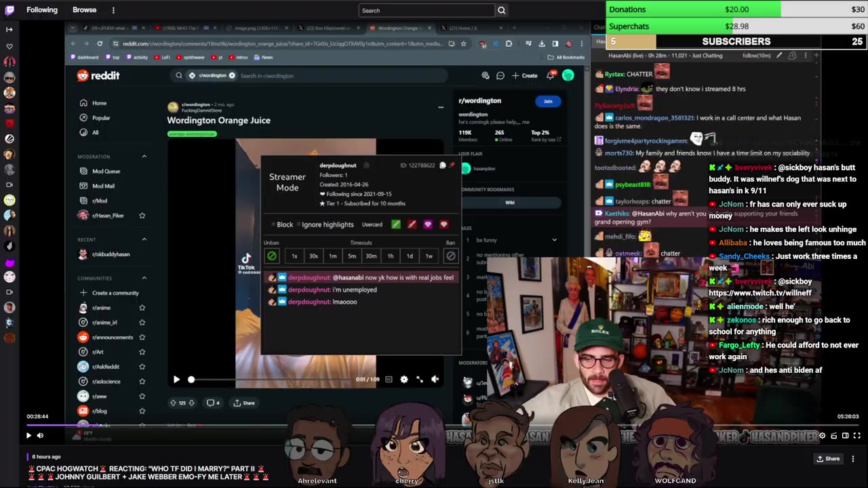868x488 pixels.
Task: Collapse the Recent section chevron
Action: click(144, 239)
